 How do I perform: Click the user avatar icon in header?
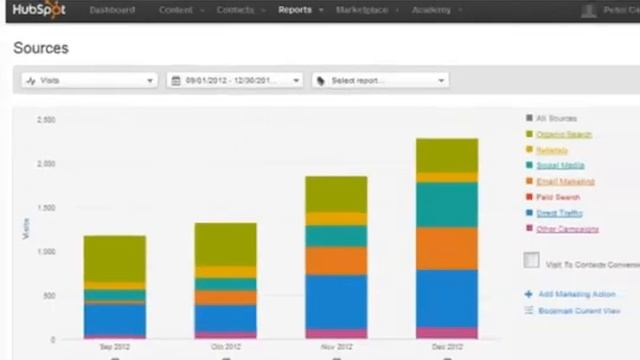pos(589,11)
